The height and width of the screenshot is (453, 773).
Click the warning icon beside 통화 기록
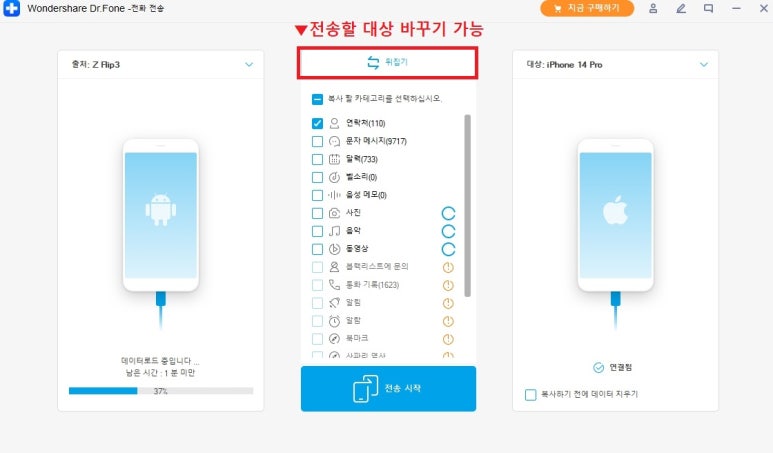click(448, 285)
